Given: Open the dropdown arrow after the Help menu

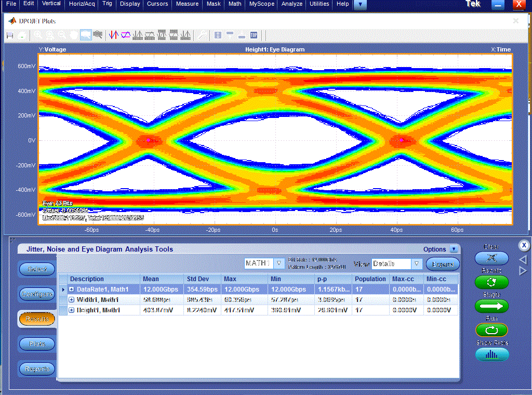Looking at the screenshot, I should coord(360,4).
